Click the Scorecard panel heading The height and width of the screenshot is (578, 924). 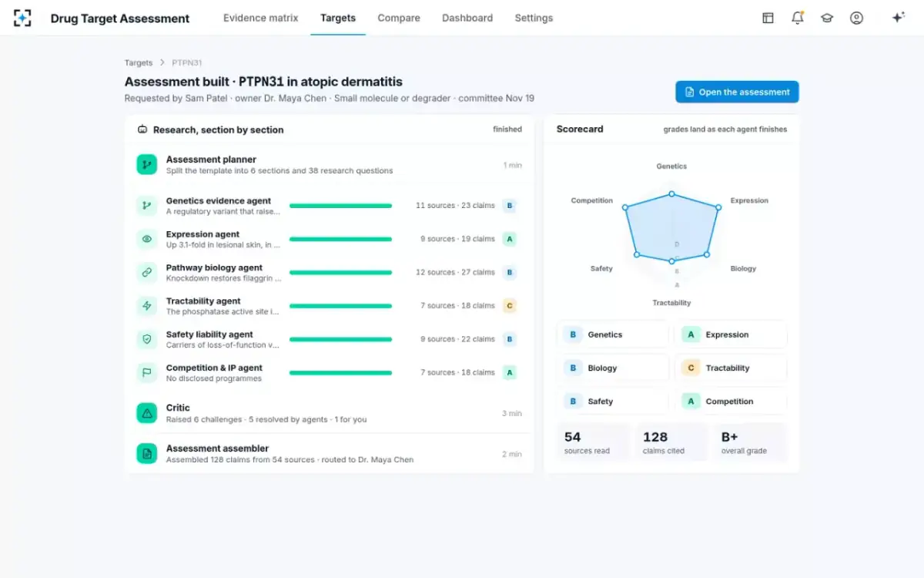tap(580, 129)
